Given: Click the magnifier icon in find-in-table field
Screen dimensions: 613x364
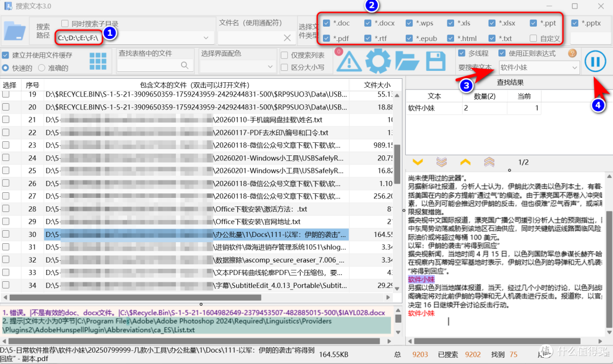Looking at the screenshot, I should (184, 65).
